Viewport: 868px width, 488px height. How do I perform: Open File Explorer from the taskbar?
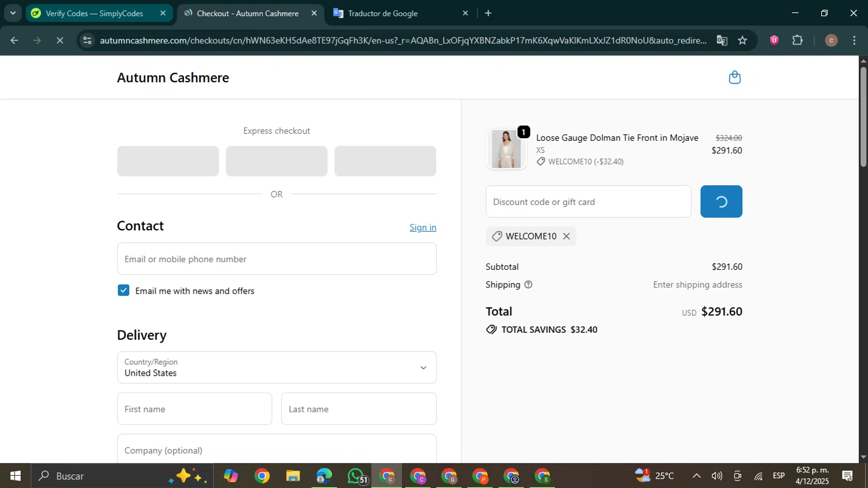pyautogui.click(x=293, y=476)
